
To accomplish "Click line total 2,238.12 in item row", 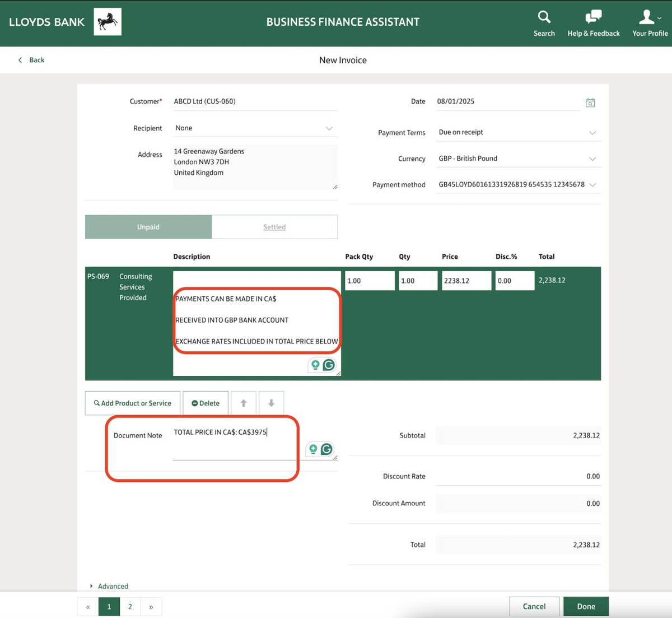I will (552, 280).
